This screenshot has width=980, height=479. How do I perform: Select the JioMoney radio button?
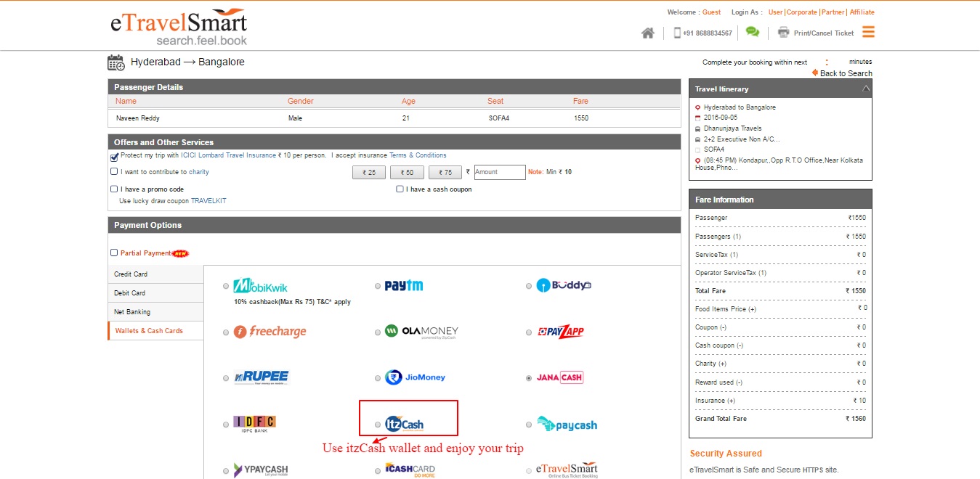(x=378, y=378)
